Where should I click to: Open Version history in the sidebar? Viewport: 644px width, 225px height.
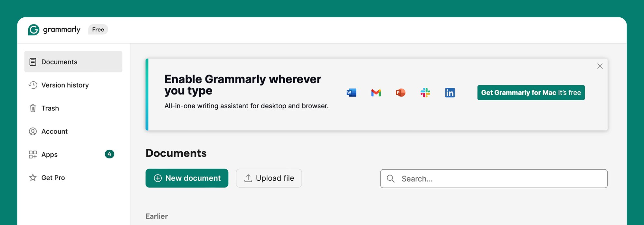coord(73,85)
